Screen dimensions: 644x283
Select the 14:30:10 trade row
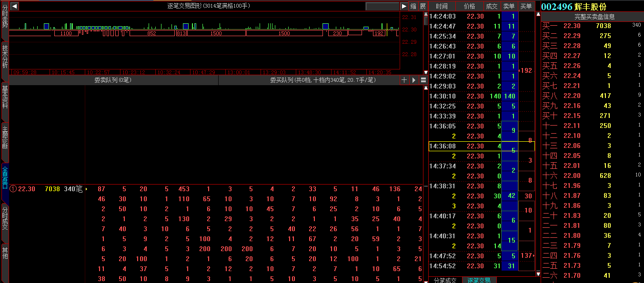pyautogui.click(x=482, y=96)
